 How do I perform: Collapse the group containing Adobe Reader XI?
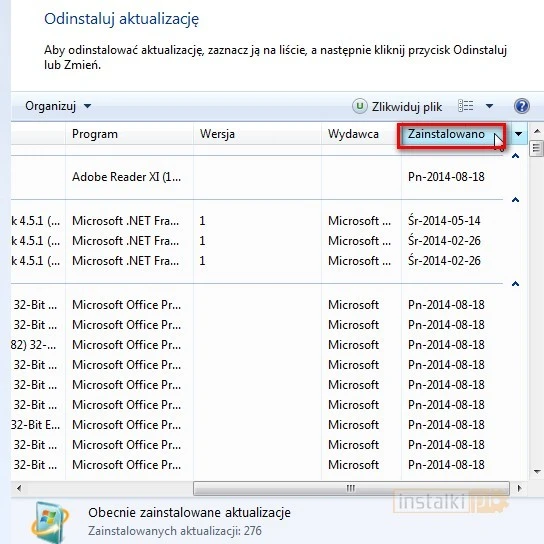pyautogui.click(x=515, y=156)
